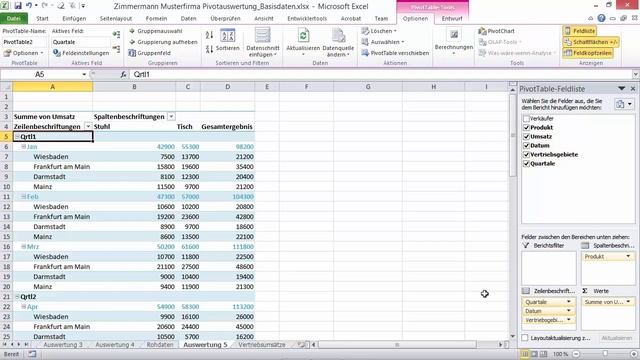Click the horizontal scrollbar
The image size is (640, 360).
(x=397, y=345)
